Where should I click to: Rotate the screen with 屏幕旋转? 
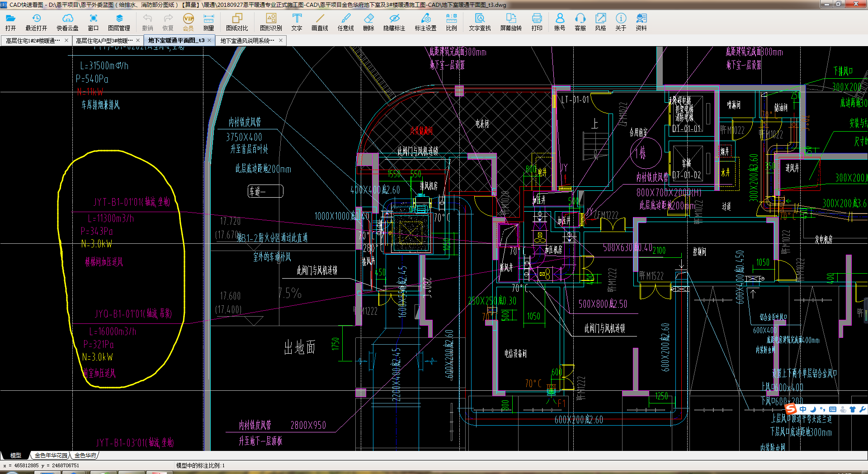click(511, 22)
